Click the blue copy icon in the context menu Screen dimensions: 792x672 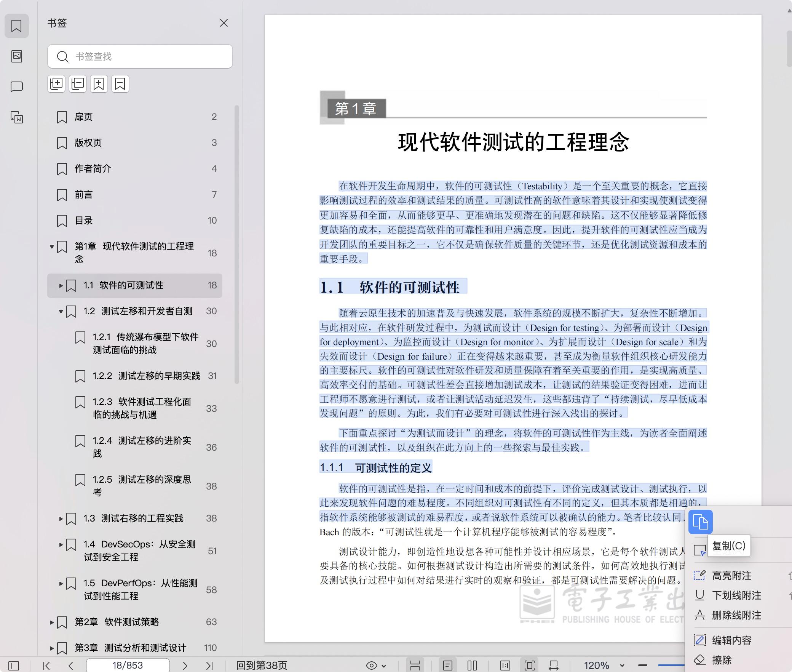(700, 522)
